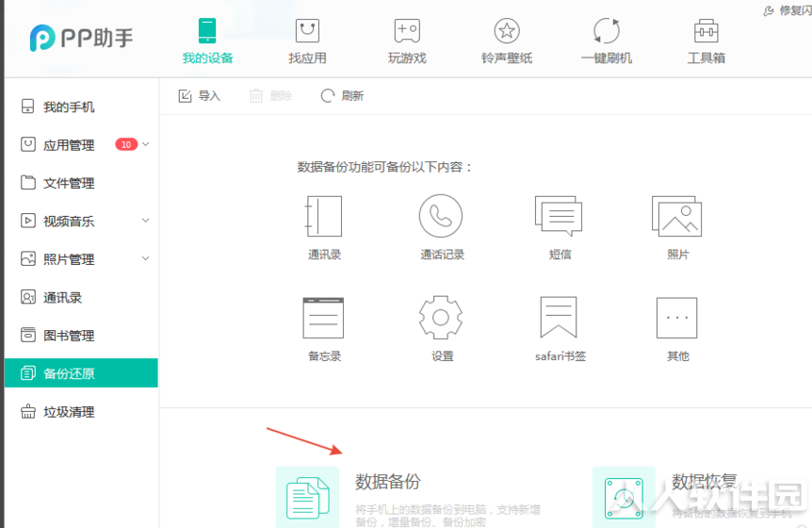Click the 数据备份功能可备份以下内容 heading text
812x528 pixels.
coord(384,168)
